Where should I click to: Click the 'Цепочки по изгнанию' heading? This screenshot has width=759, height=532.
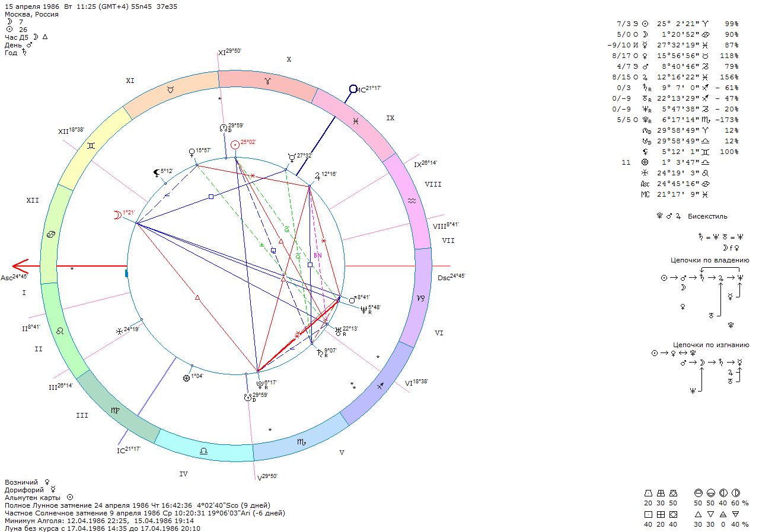(x=711, y=345)
